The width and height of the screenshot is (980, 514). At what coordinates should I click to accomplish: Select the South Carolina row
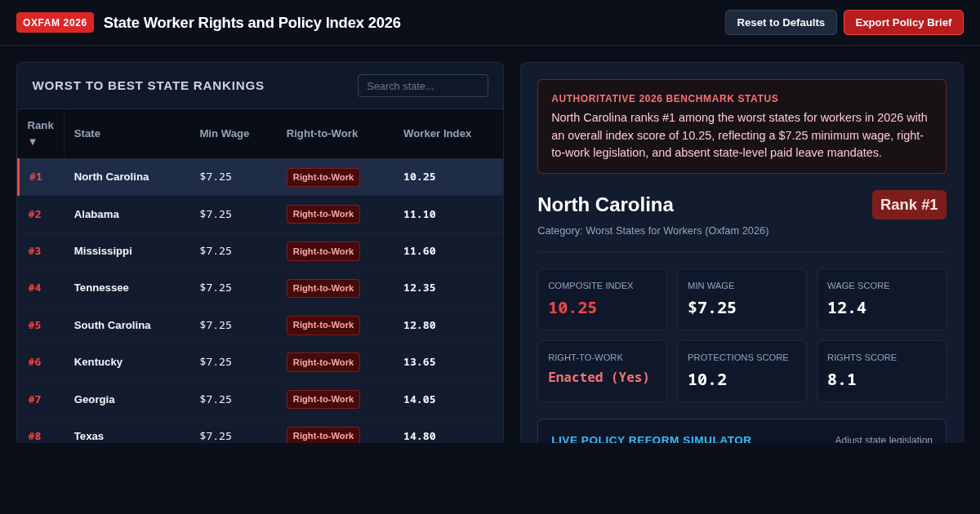pos(261,326)
